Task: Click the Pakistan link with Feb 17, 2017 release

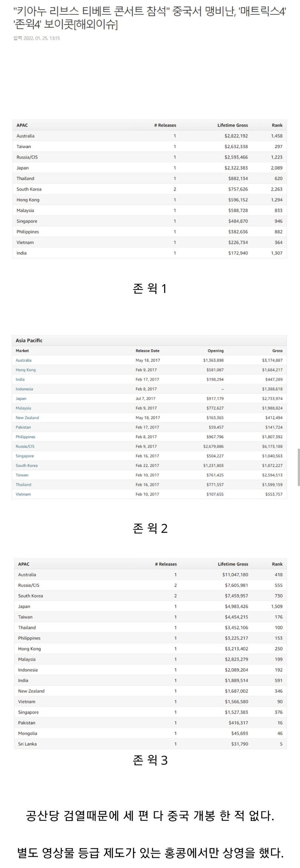Action: click(23, 427)
